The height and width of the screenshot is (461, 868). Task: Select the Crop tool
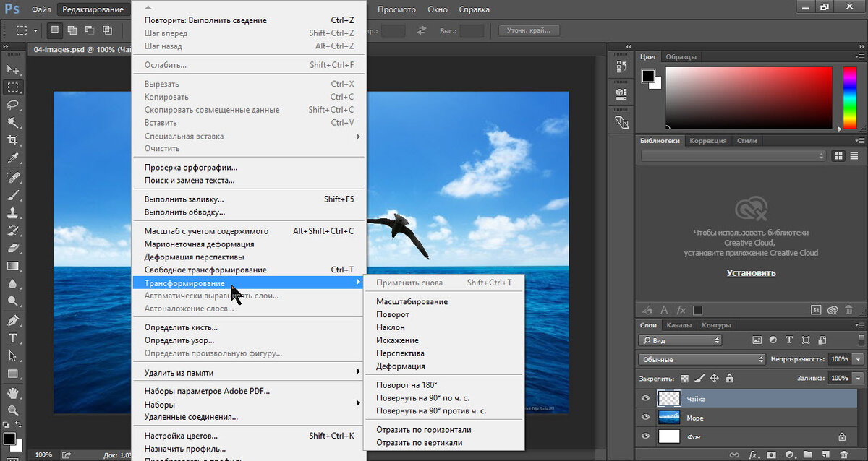(12, 139)
